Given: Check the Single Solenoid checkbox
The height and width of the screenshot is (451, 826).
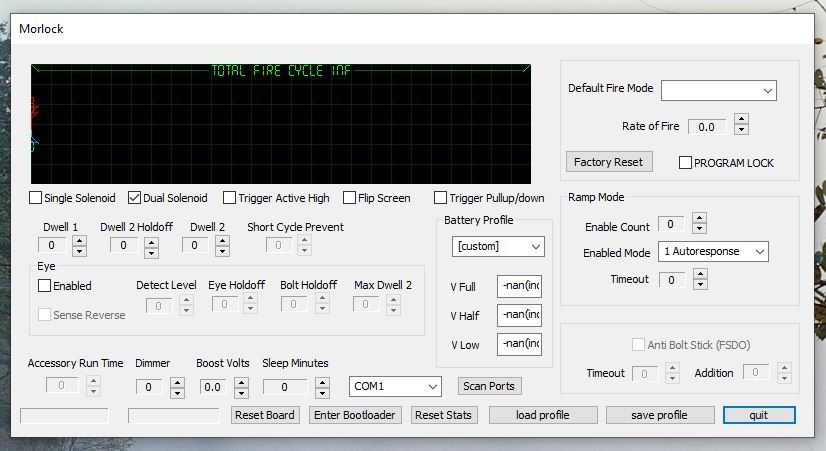Looking at the screenshot, I should coord(35,198).
